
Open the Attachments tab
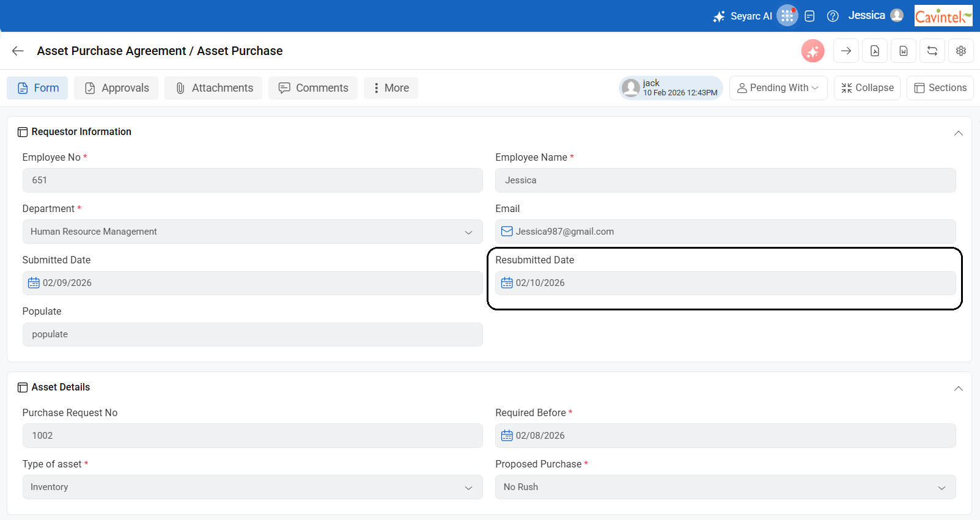[x=213, y=88]
